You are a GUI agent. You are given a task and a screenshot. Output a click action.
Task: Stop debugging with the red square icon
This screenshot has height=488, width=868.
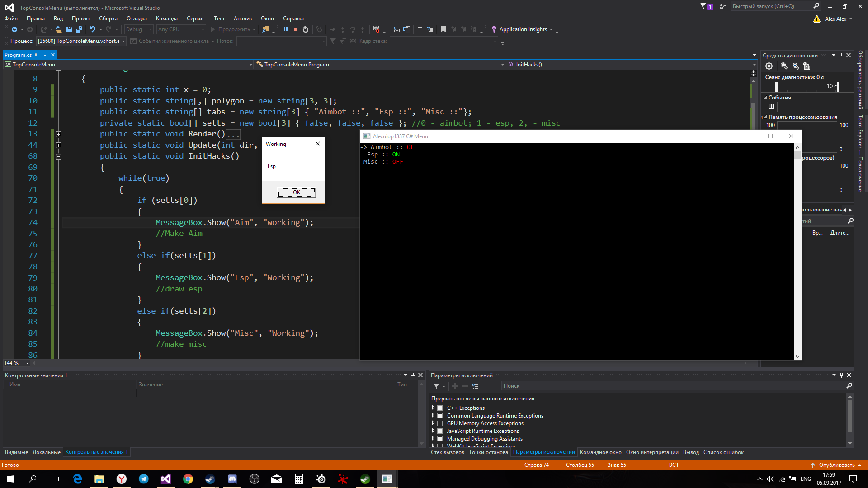[x=296, y=29]
